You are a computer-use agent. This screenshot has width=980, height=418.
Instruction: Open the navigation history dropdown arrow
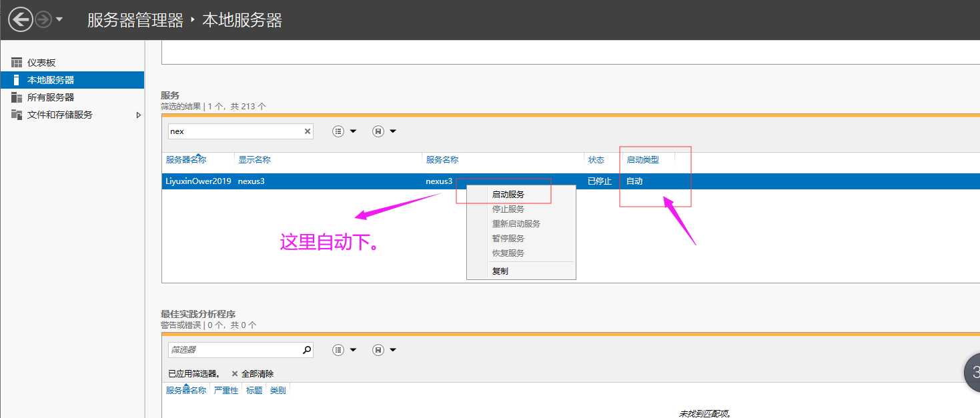[59, 20]
